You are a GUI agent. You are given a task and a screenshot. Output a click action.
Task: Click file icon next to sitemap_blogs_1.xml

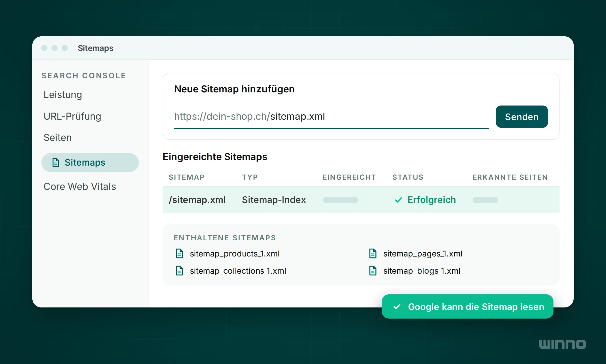(373, 271)
